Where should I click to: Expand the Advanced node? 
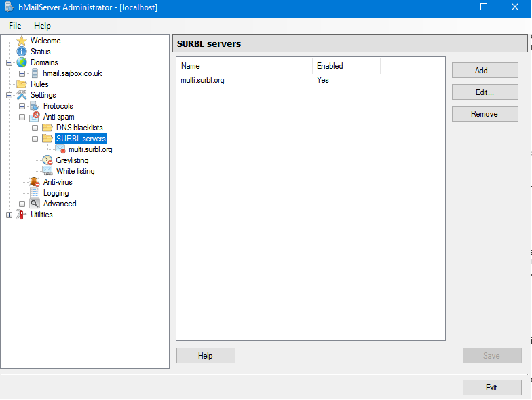(x=22, y=204)
